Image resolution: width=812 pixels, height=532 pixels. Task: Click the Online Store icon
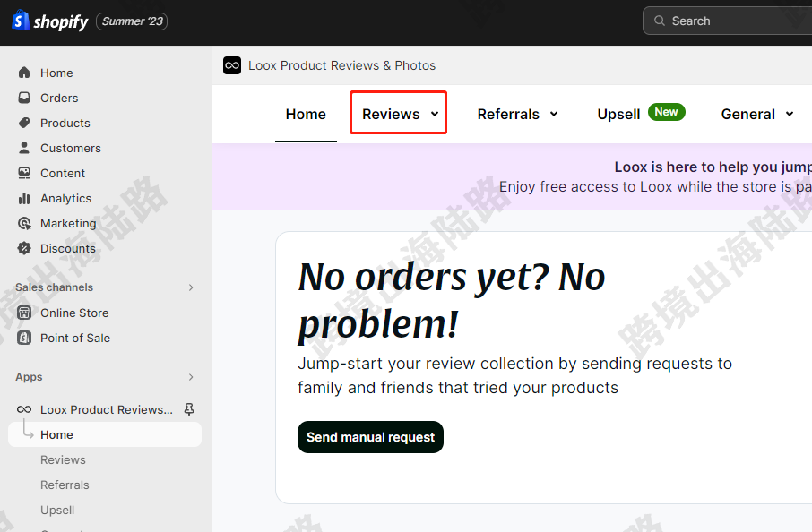[24, 313]
